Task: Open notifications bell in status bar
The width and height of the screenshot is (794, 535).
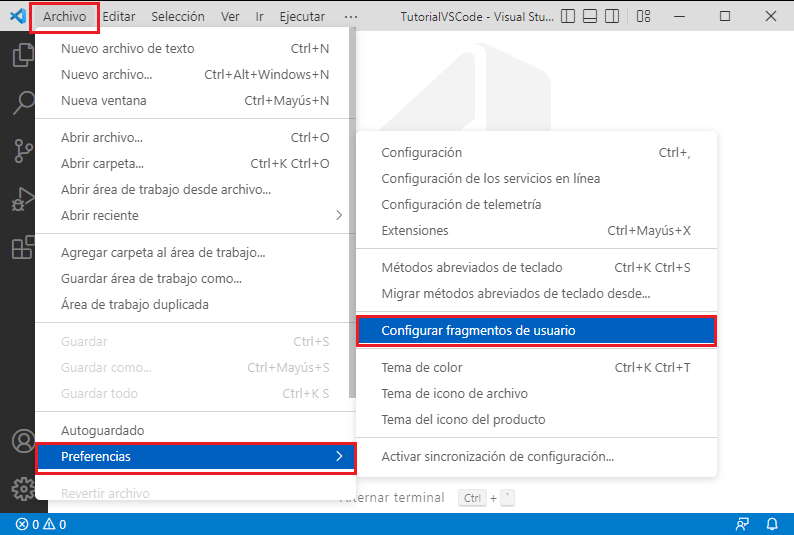Action: tap(772, 524)
